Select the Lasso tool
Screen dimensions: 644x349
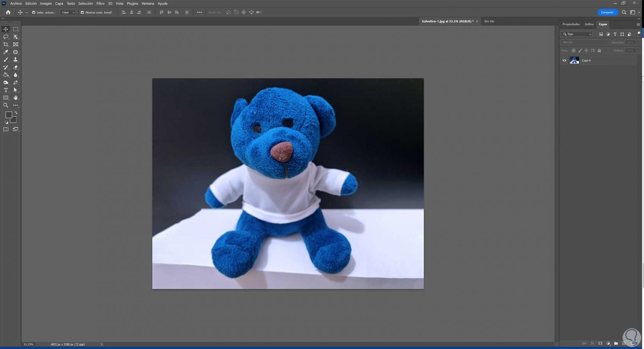6,37
